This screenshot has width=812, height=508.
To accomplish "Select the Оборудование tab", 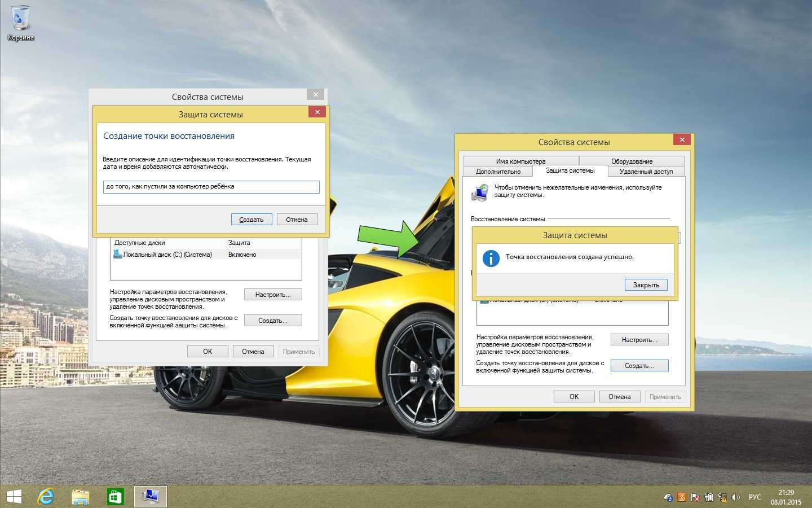I will pos(632,161).
